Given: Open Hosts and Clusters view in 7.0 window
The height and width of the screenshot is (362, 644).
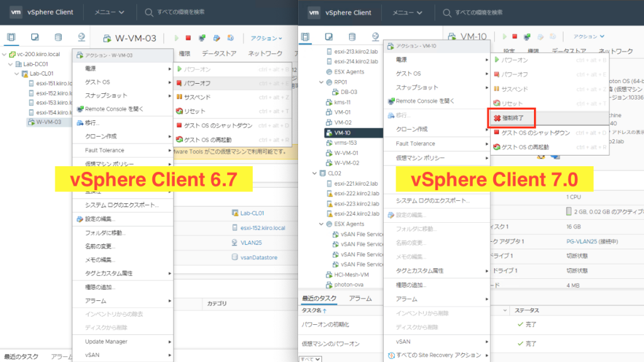Looking at the screenshot, I should click(305, 37).
